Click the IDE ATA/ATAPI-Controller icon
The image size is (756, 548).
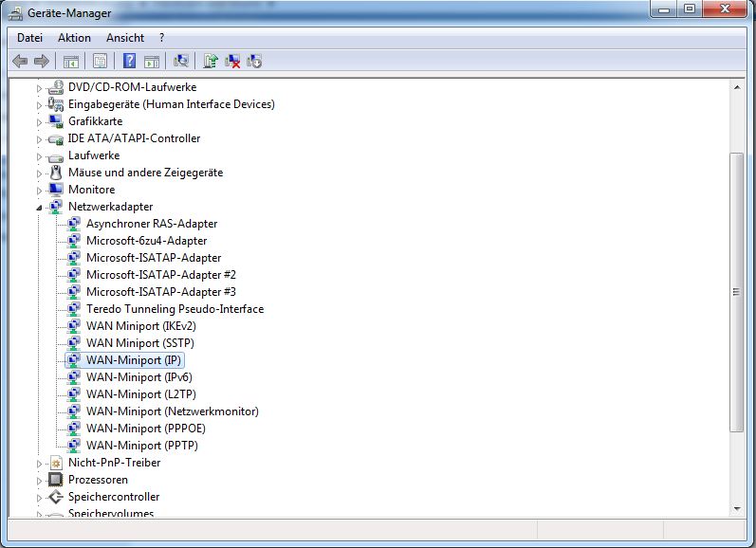click(x=56, y=139)
